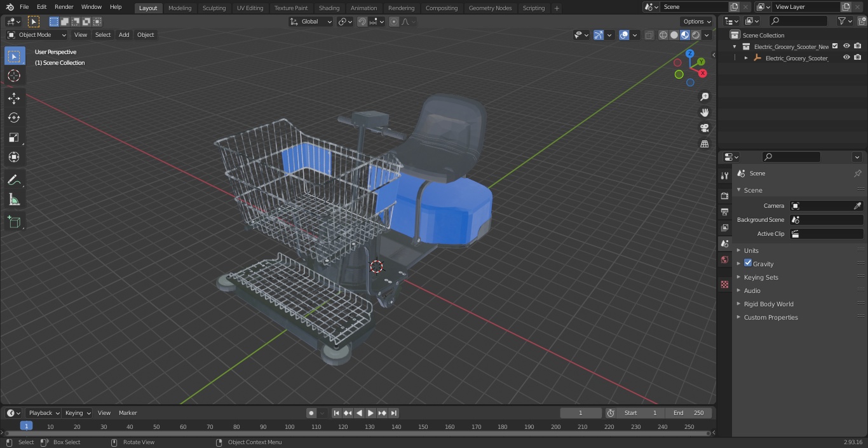Disable render for Electric_Grocery_Scooter_New collection
This screenshot has width=868, height=448.
point(858,46)
